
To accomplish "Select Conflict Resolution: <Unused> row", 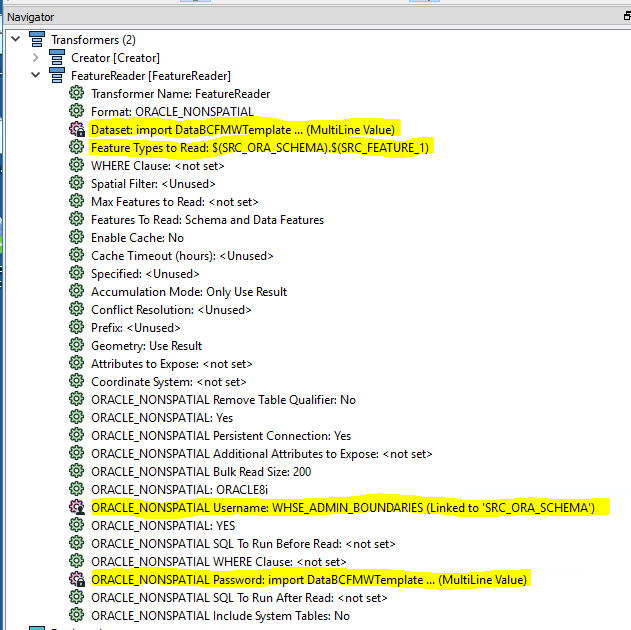I will (171, 310).
